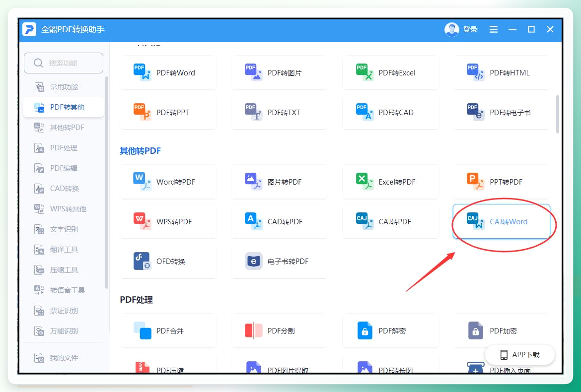Open the PDF转CAD converter
Screen dimensions: 581x392
(390, 113)
